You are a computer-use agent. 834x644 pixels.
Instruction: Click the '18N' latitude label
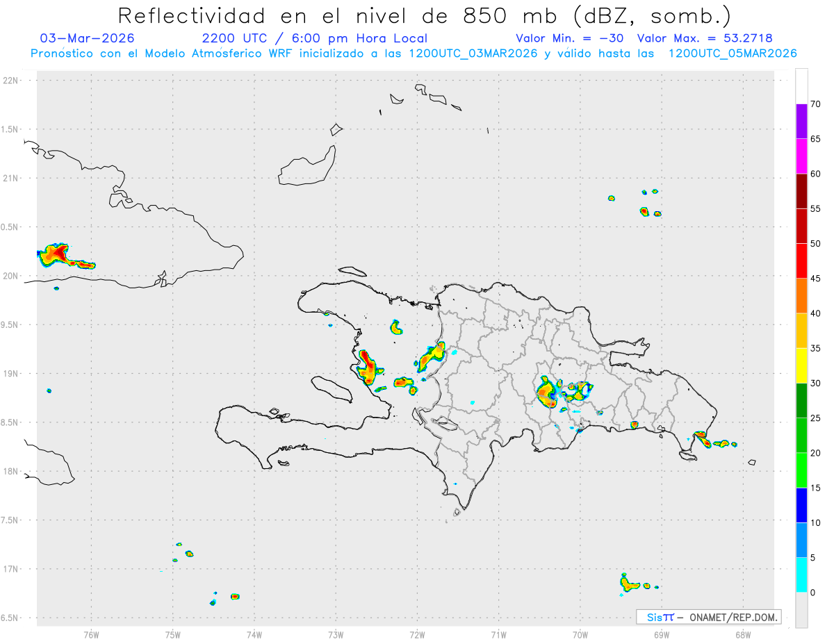[12, 471]
